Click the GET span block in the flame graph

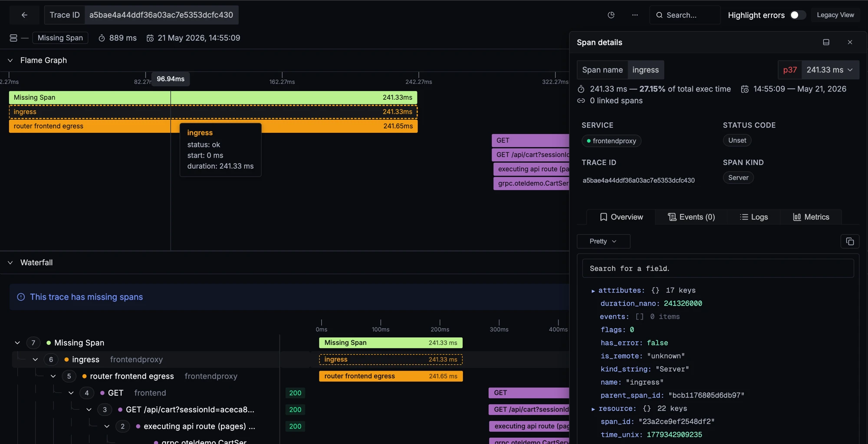click(x=530, y=140)
